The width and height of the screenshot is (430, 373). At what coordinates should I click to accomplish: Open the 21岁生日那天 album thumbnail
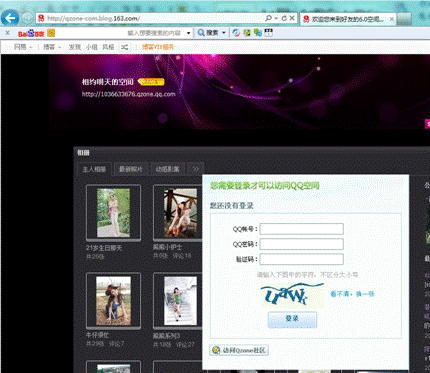(113, 213)
